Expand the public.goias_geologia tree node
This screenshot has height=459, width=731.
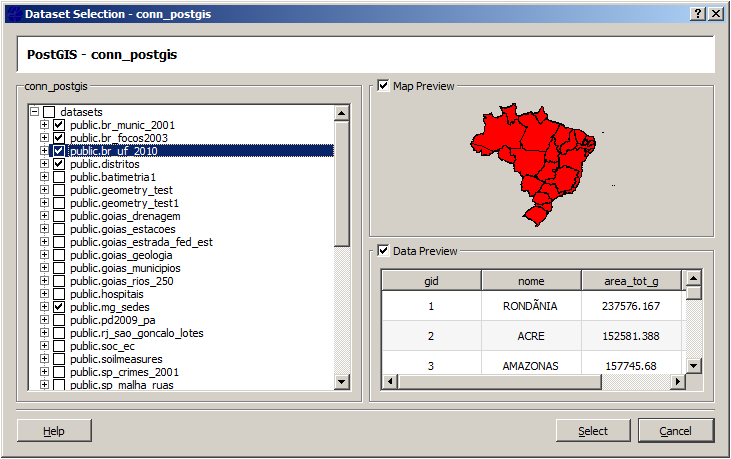pyautogui.click(x=44, y=255)
